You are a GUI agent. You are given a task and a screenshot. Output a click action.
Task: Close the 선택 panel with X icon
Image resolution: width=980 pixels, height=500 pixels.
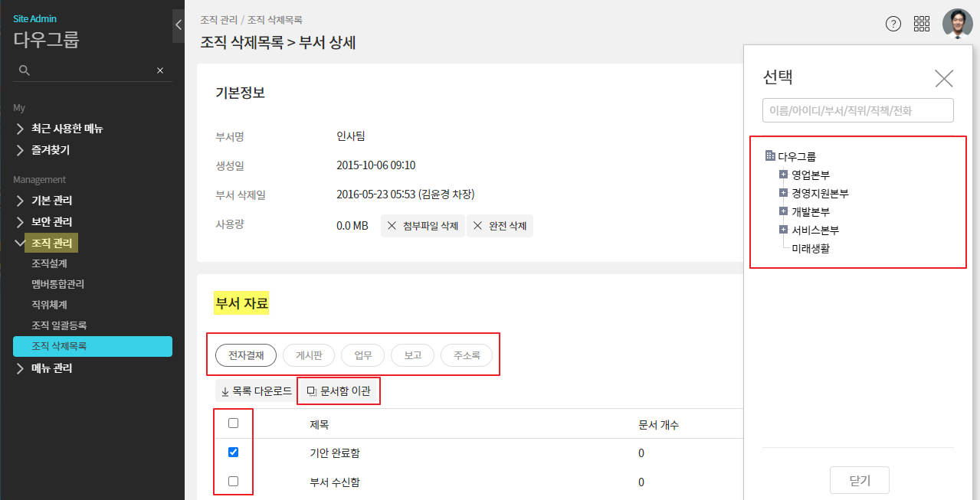944,78
